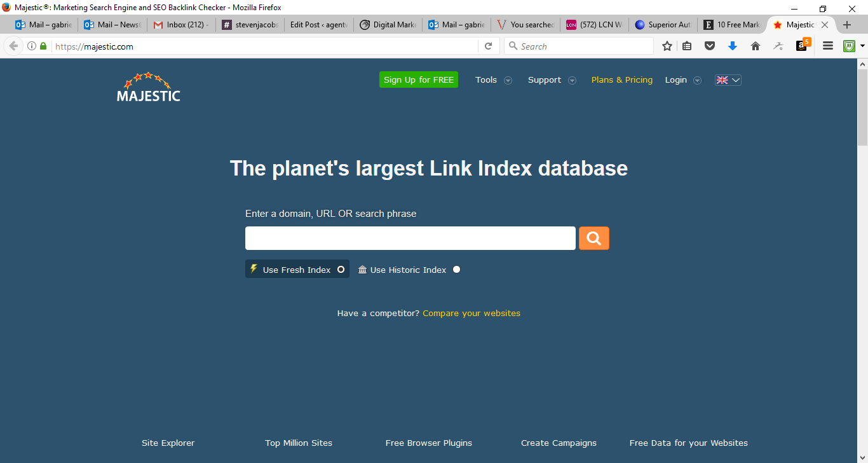Select the Use Historic Index radio button
Viewport: 868px width, 463px height.
tap(456, 270)
